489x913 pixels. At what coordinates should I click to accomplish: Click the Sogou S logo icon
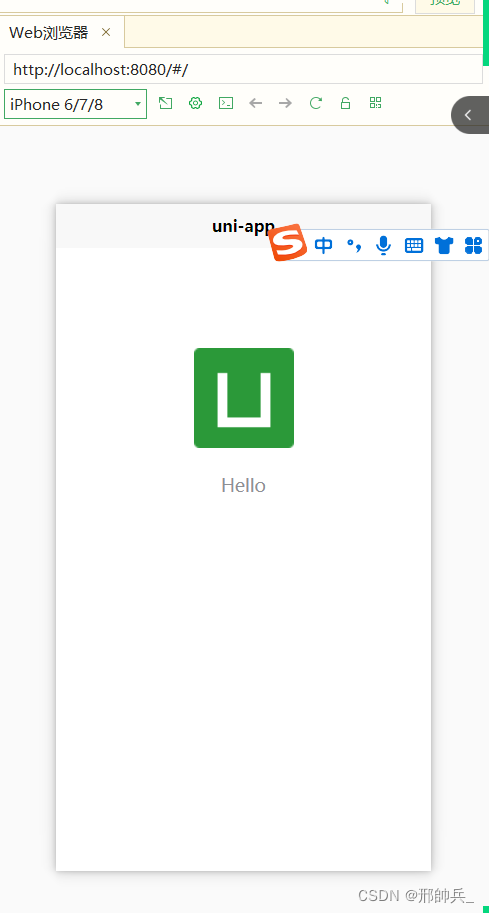(x=288, y=242)
